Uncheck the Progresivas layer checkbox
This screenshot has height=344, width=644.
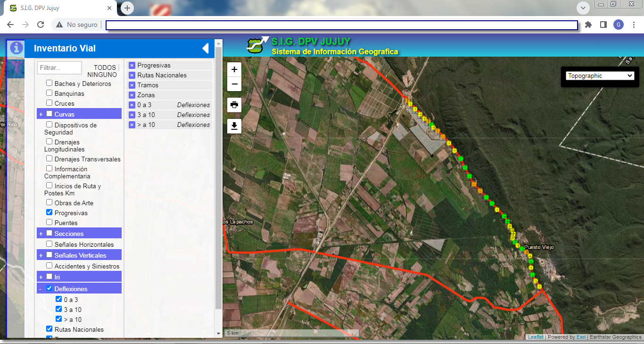pos(49,212)
